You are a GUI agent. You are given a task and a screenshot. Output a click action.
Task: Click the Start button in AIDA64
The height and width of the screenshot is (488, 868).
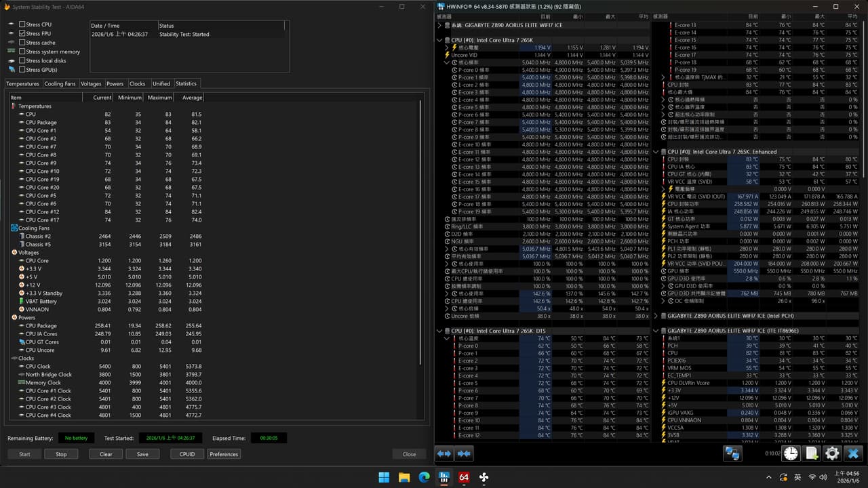[24, 454]
